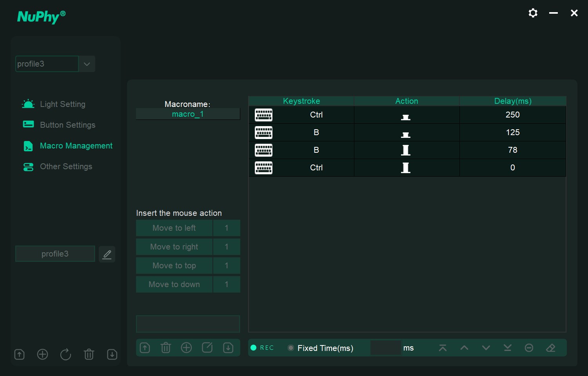This screenshot has height=376, width=588.
Task: Click Delay(ms) column header
Action: pos(513,101)
